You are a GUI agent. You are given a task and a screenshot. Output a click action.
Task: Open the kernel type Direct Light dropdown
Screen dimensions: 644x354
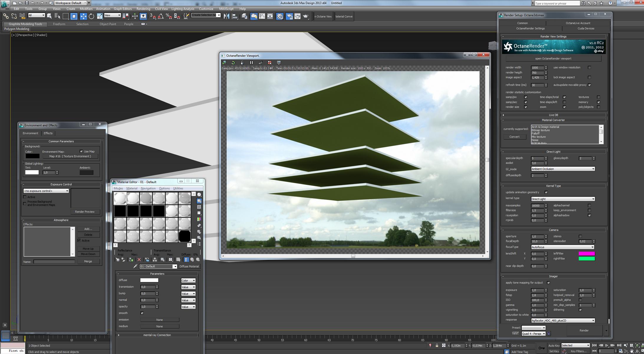coord(563,199)
